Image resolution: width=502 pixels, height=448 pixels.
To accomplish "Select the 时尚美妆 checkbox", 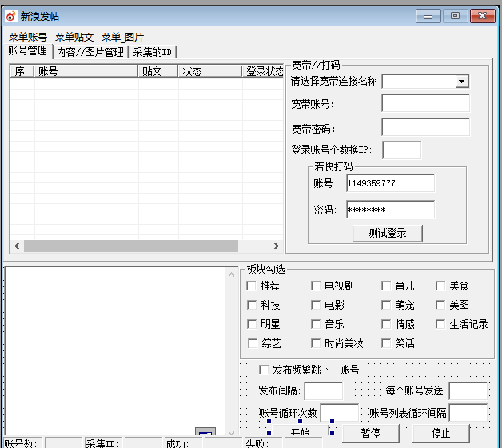I will (x=316, y=343).
